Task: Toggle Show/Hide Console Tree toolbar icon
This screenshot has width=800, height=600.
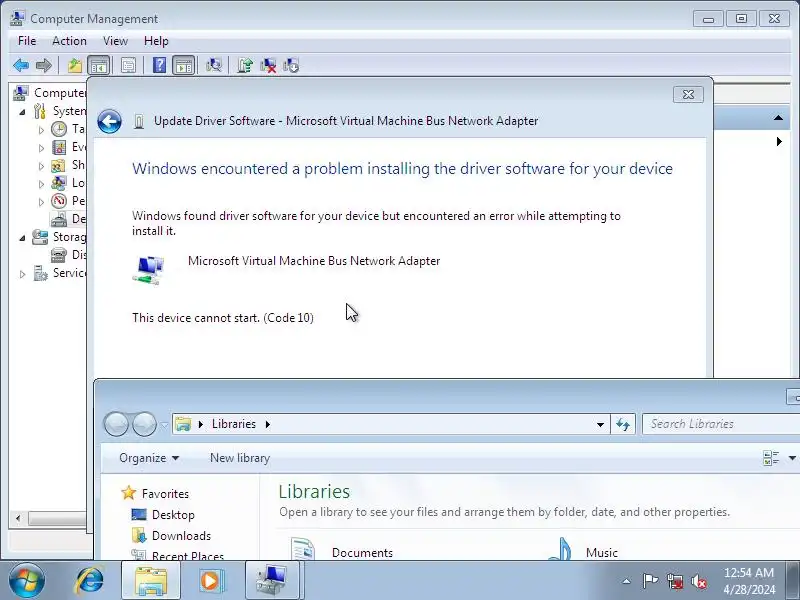Action: (x=98, y=65)
